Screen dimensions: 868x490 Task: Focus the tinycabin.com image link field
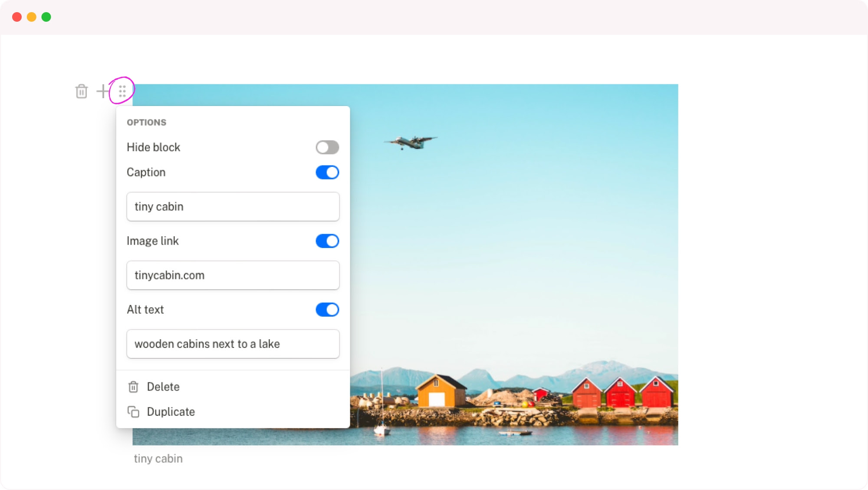[x=233, y=275]
